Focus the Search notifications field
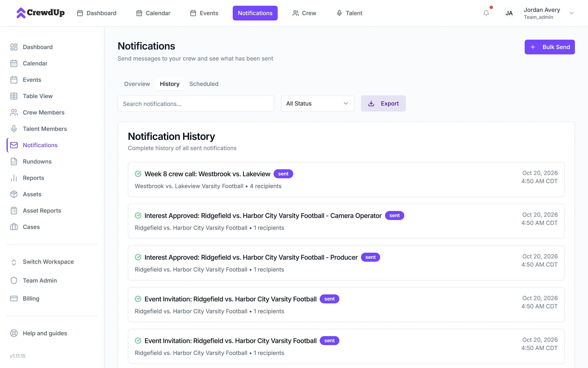 coord(196,103)
